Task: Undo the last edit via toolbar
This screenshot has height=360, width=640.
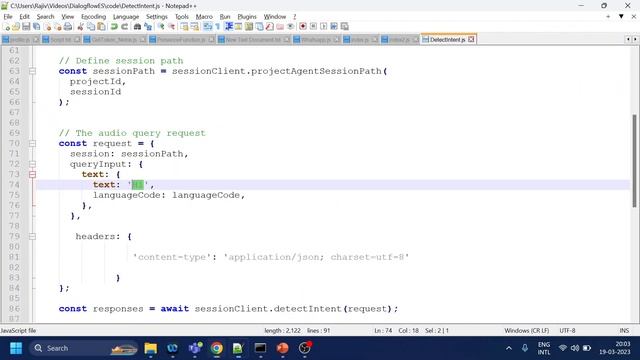Action: (114, 27)
